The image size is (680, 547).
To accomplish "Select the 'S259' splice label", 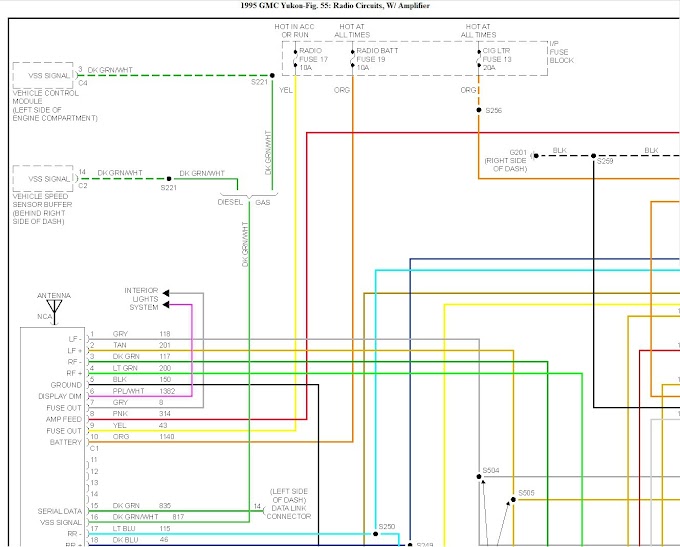I will pos(605,161).
